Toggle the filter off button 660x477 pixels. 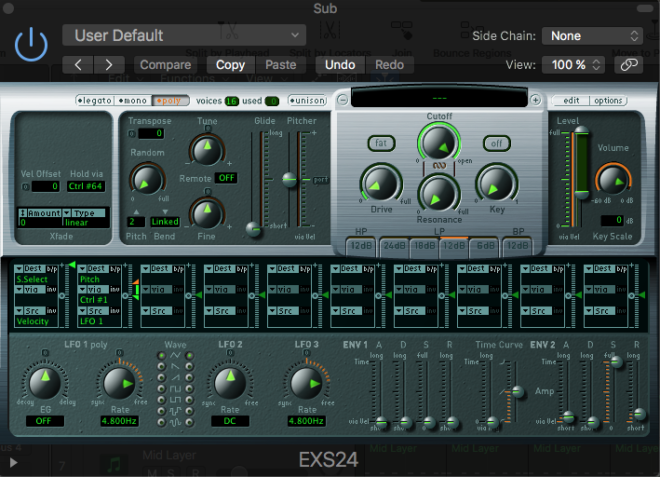coord(497,143)
